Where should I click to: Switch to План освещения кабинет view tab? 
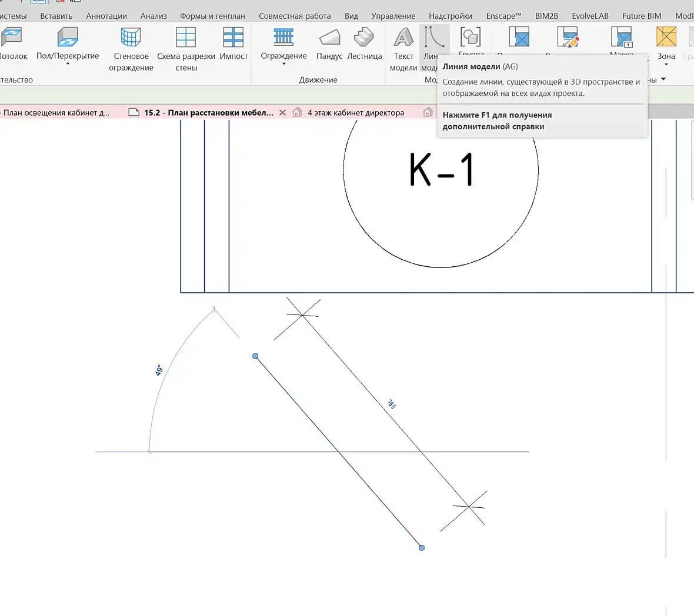click(x=55, y=113)
